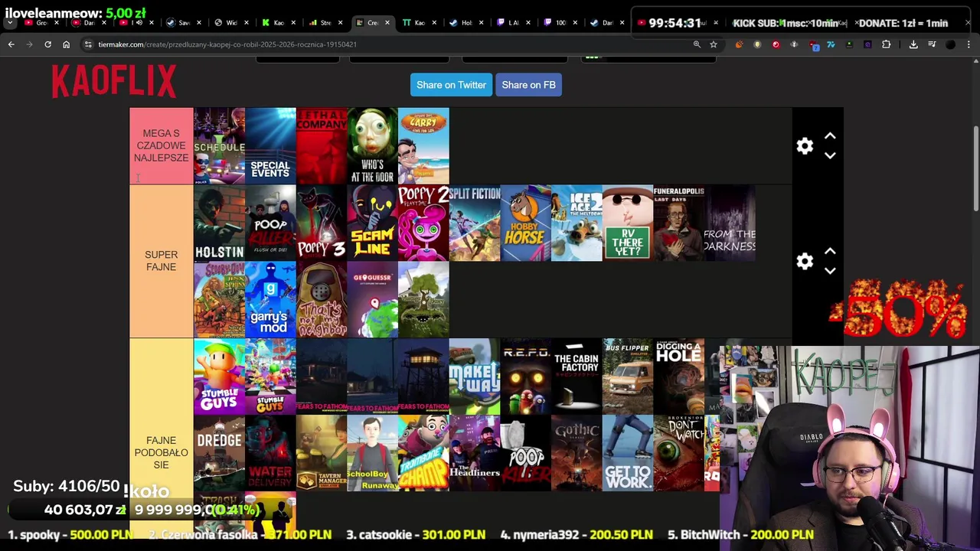Select the GeoGuessr thumbnail

click(372, 300)
